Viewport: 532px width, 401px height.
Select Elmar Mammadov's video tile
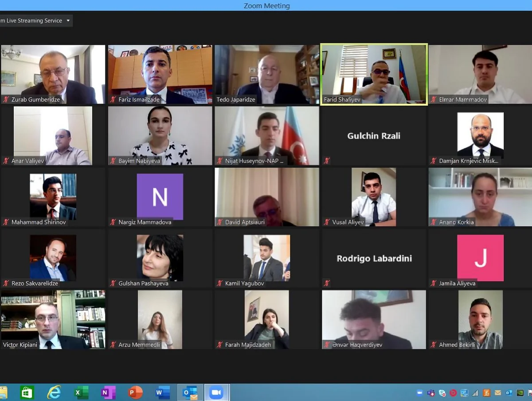480,74
